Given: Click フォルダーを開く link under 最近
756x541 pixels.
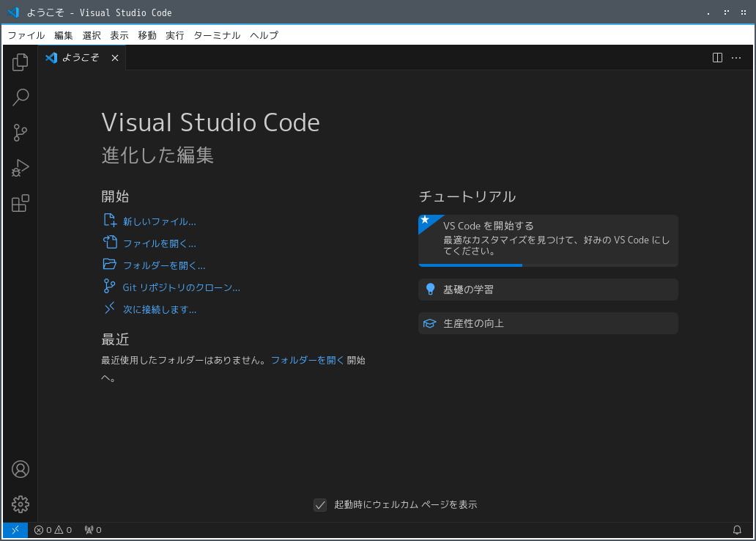Looking at the screenshot, I should pos(308,360).
